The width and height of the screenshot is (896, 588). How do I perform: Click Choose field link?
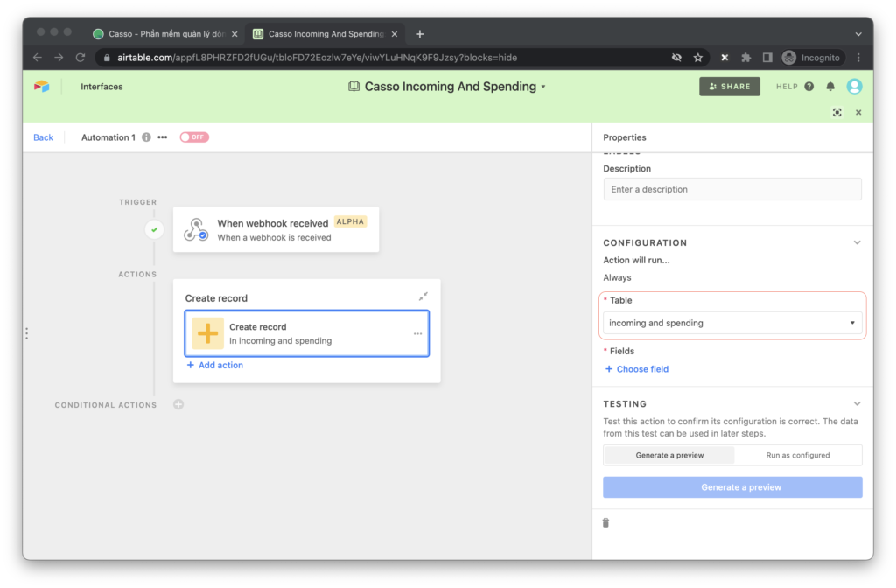pos(637,369)
